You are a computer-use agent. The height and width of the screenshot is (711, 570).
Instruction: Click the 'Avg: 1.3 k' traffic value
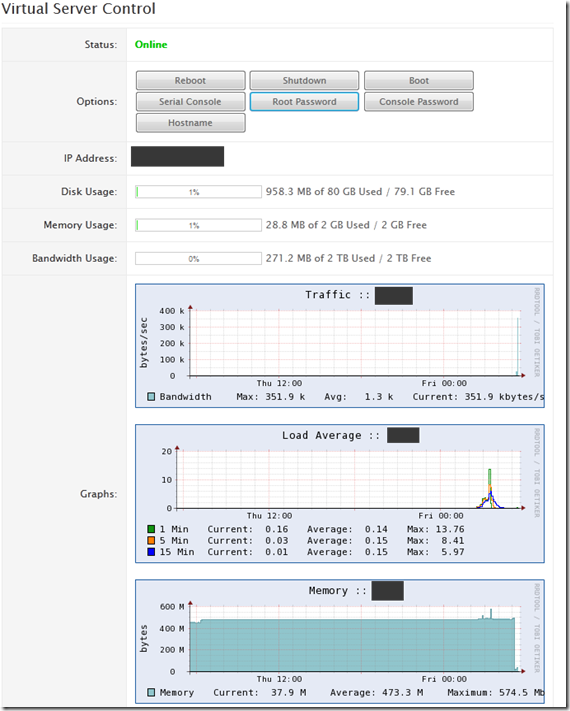point(359,397)
